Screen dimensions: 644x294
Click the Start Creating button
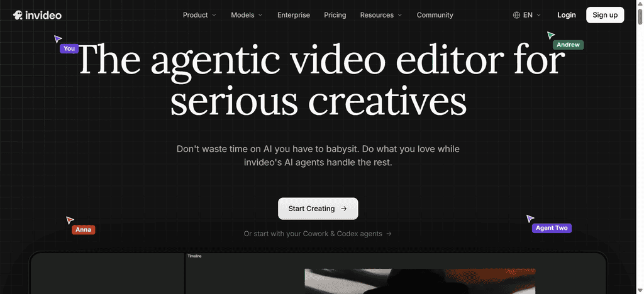[x=318, y=209]
